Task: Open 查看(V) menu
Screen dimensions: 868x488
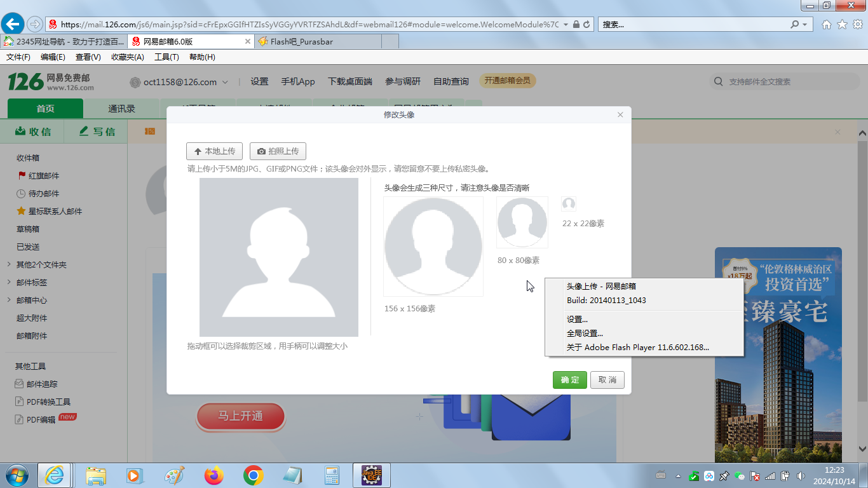Action: pos(88,57)
